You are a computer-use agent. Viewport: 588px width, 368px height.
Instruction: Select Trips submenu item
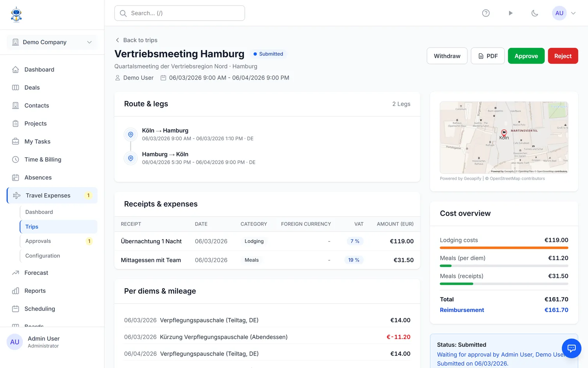pos(58,227)
